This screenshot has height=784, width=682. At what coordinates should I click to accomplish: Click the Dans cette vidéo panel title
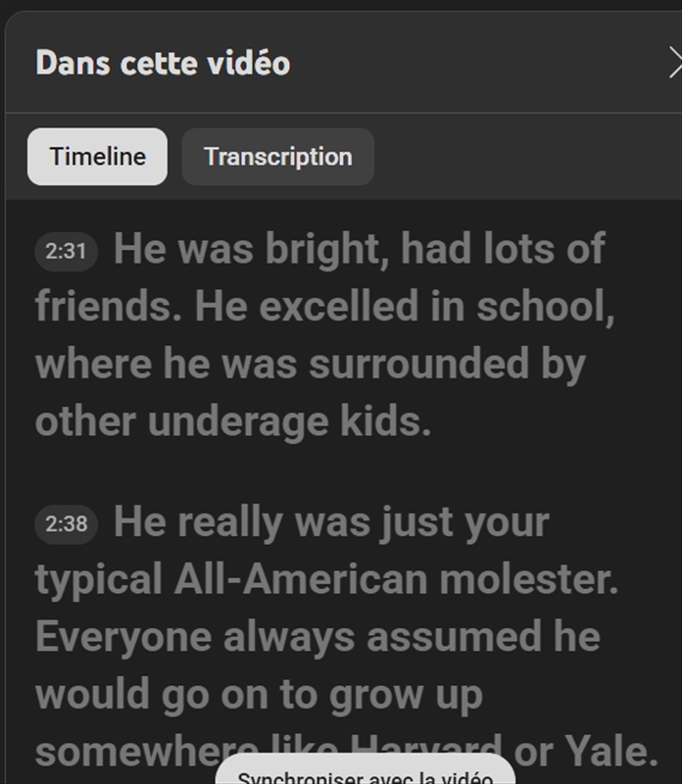(163, 64)
